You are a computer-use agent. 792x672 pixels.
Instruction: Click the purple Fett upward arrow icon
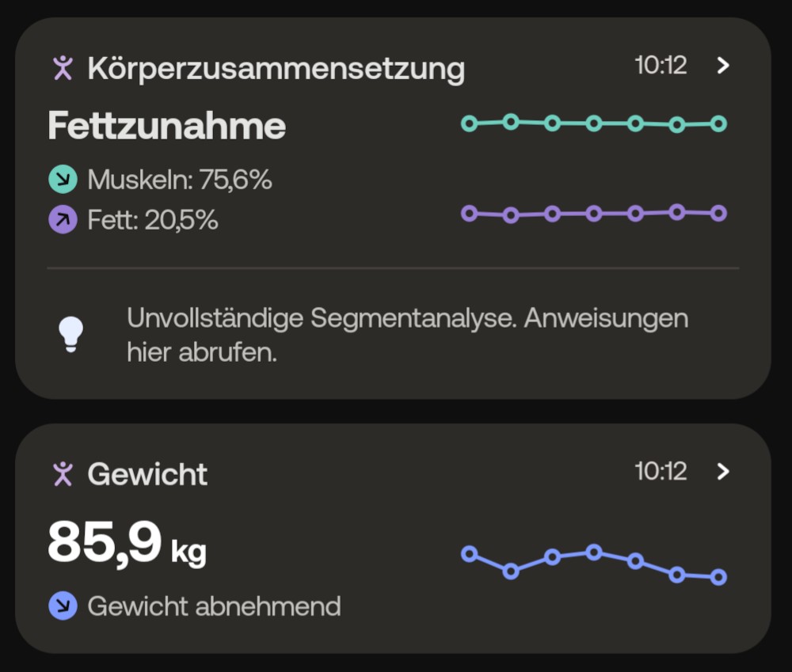(63, 219)
